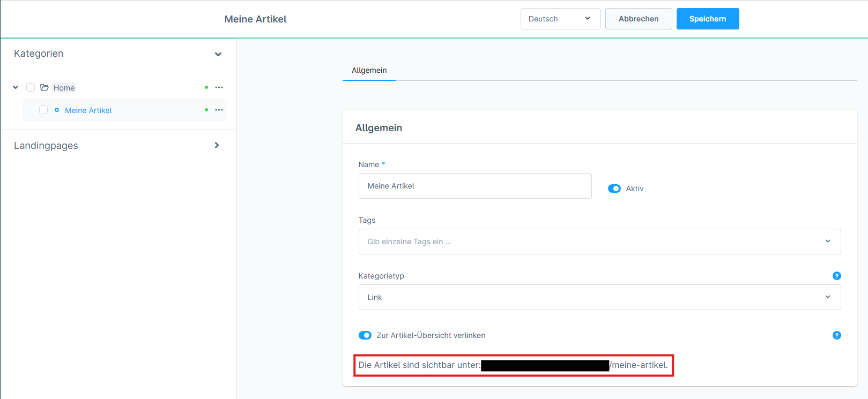Toggle the Aktiv switch
Screen dimensions: 868x399
click(x=614, y=189)
